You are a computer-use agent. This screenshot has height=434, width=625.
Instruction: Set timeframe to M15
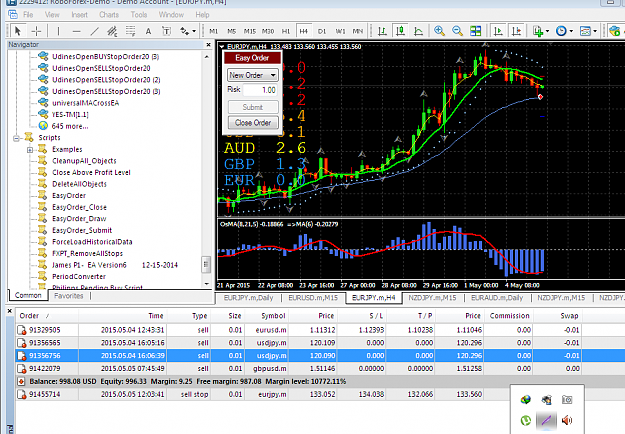250,31
